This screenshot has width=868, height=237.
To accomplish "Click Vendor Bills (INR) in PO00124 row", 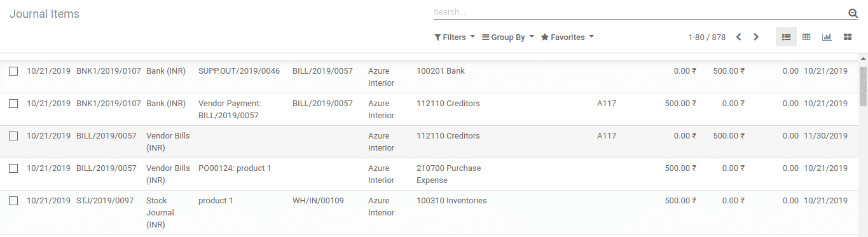I will click(168, 174).
